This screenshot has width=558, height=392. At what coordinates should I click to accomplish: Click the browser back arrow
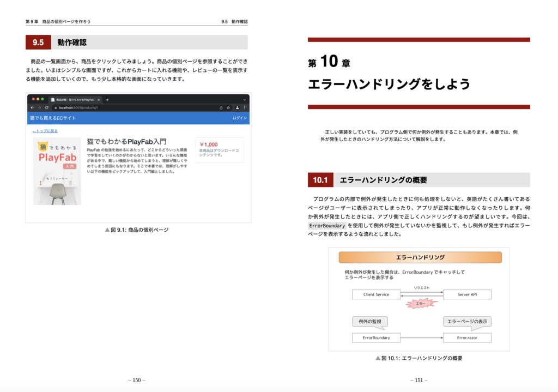32,108
